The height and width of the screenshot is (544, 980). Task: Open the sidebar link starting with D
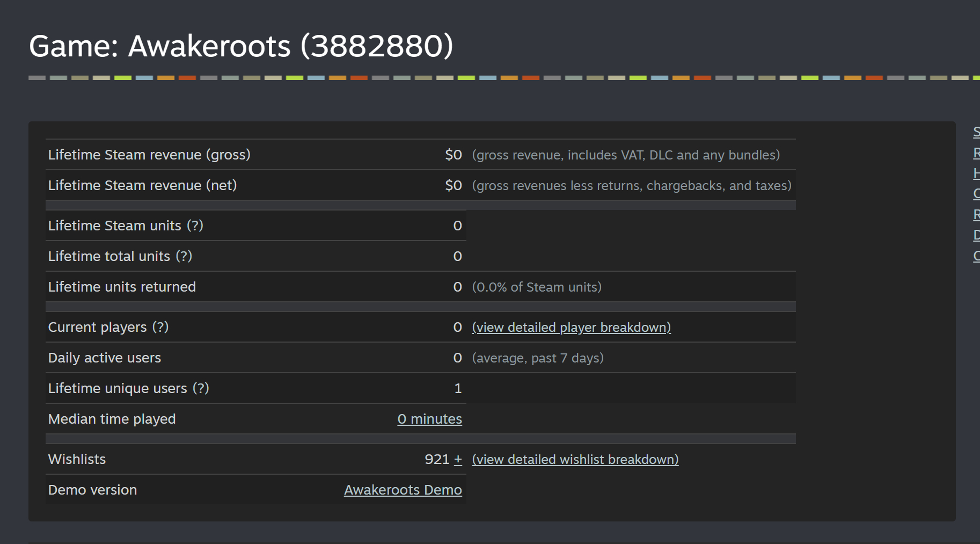976,235
